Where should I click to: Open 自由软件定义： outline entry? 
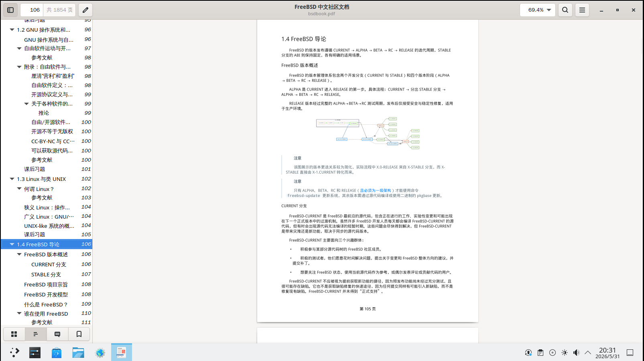[52, 85]
